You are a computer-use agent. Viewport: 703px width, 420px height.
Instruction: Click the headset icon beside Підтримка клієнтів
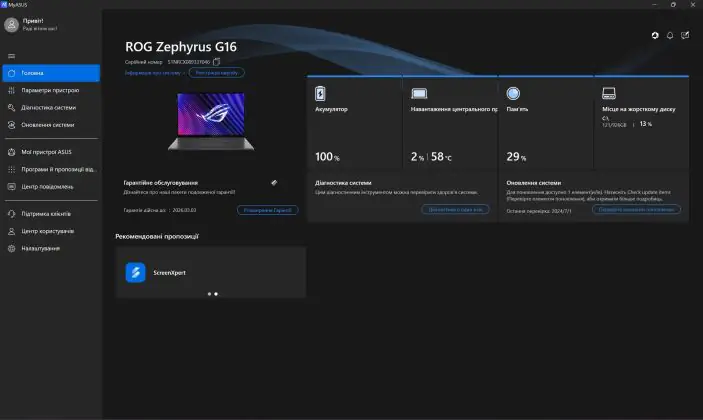(x=12, y=214)
